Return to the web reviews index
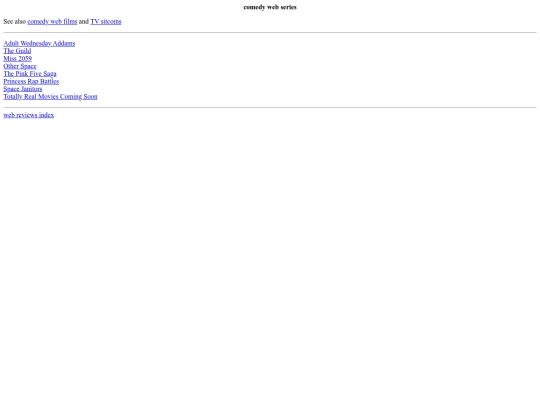This screenshot has height=405, width=540. (x=29, y=115)
